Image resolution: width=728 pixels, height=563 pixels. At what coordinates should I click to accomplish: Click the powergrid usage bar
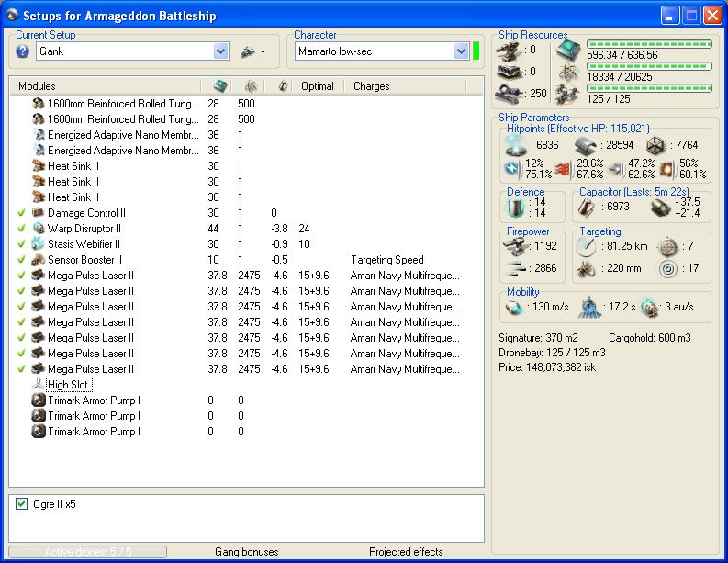click(649, 66)
